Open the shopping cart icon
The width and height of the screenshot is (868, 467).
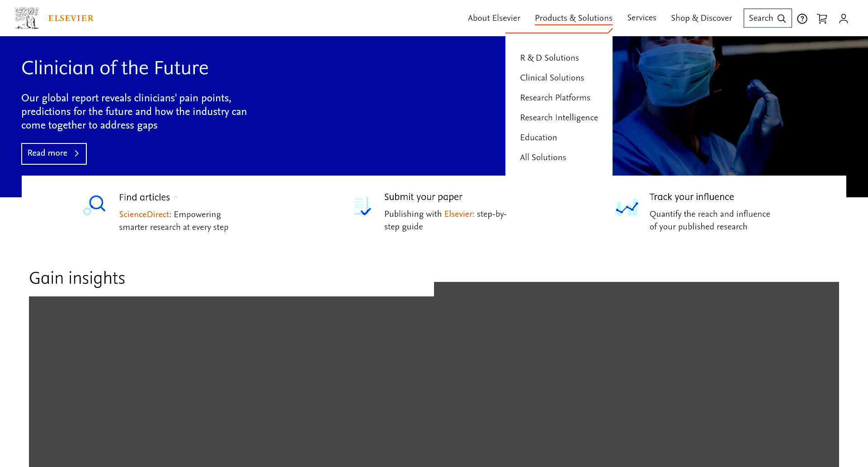(x=822, y=19)
